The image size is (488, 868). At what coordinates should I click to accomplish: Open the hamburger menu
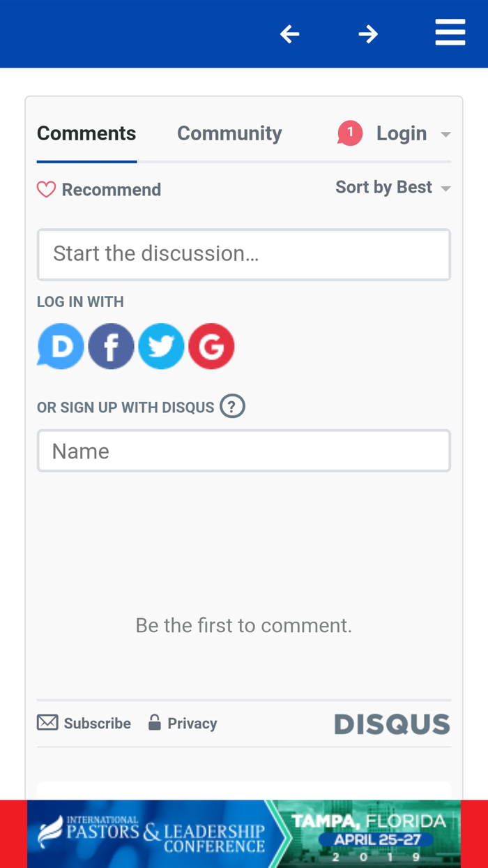(x=450, y=33)
